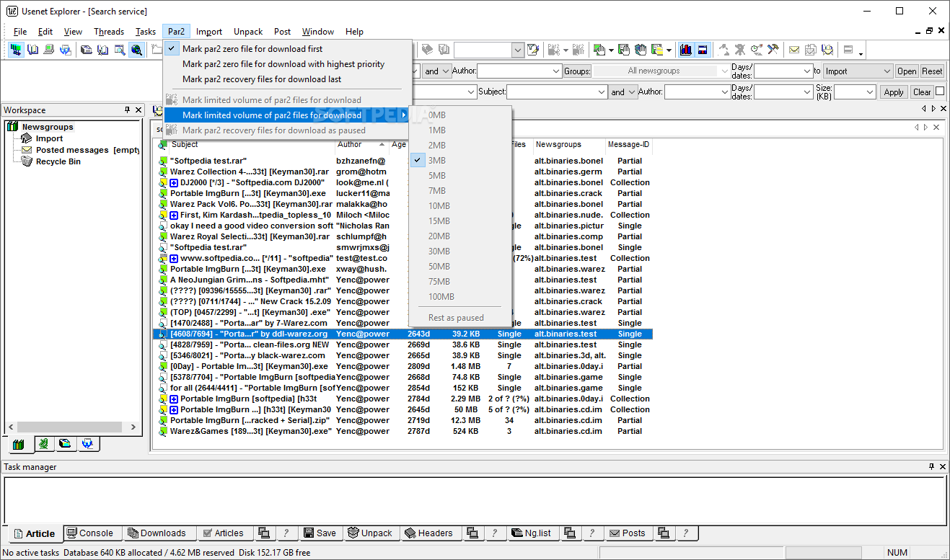This screenshot has height=560, width=950.
Task: Click the Newsgroups column header
Action: click(568, 144)
